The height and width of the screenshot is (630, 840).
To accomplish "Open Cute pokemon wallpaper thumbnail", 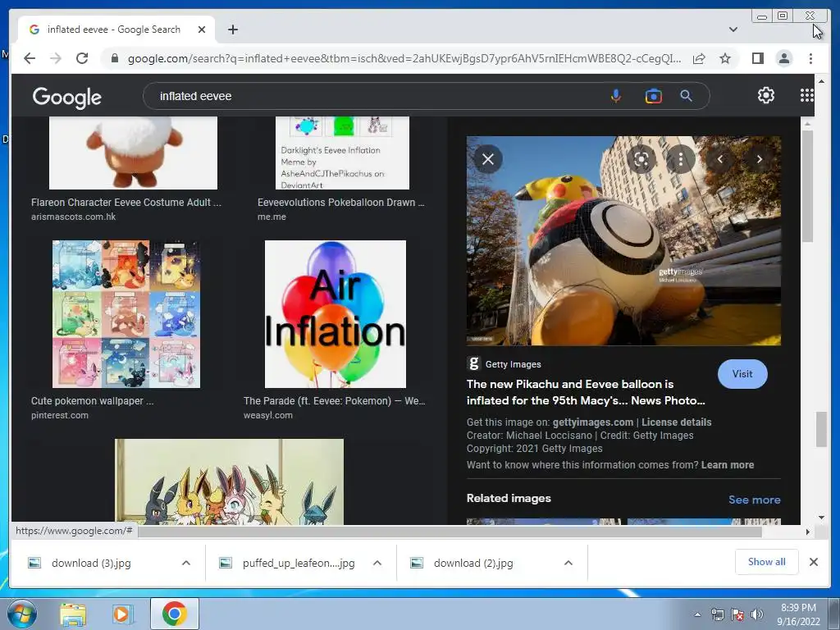I will 126,314.
